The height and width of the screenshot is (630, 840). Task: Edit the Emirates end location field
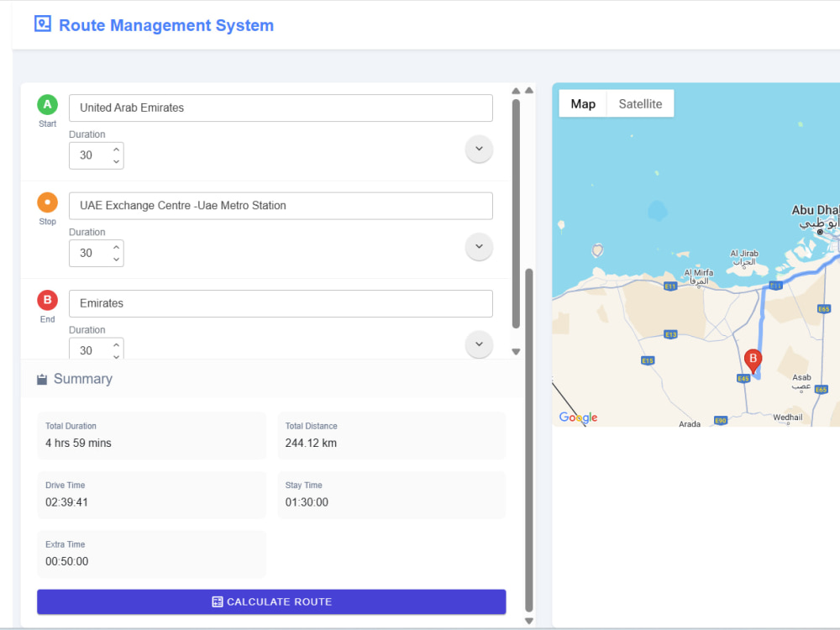click(x=281, y=303)
